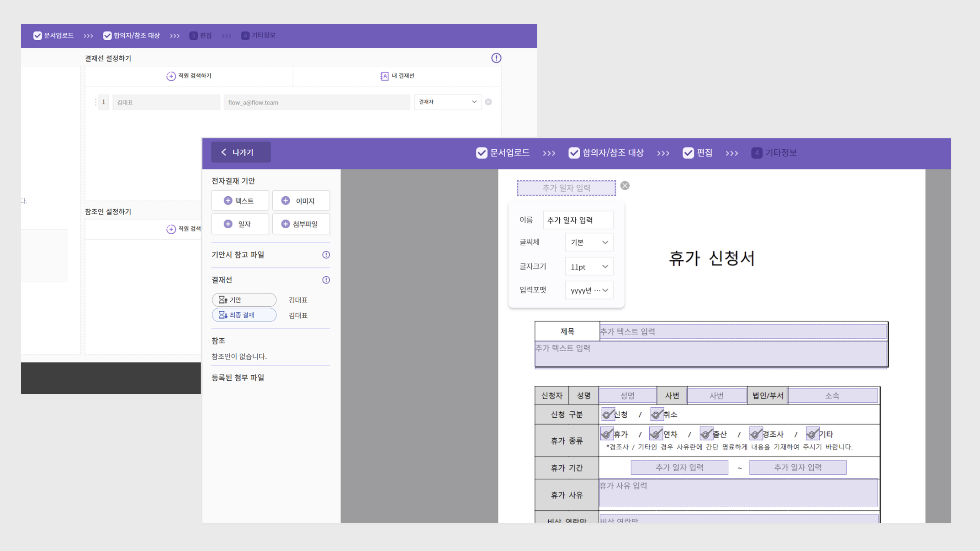
Task: Click 문서업로드 step in back window
Action: tap(53, 36)
